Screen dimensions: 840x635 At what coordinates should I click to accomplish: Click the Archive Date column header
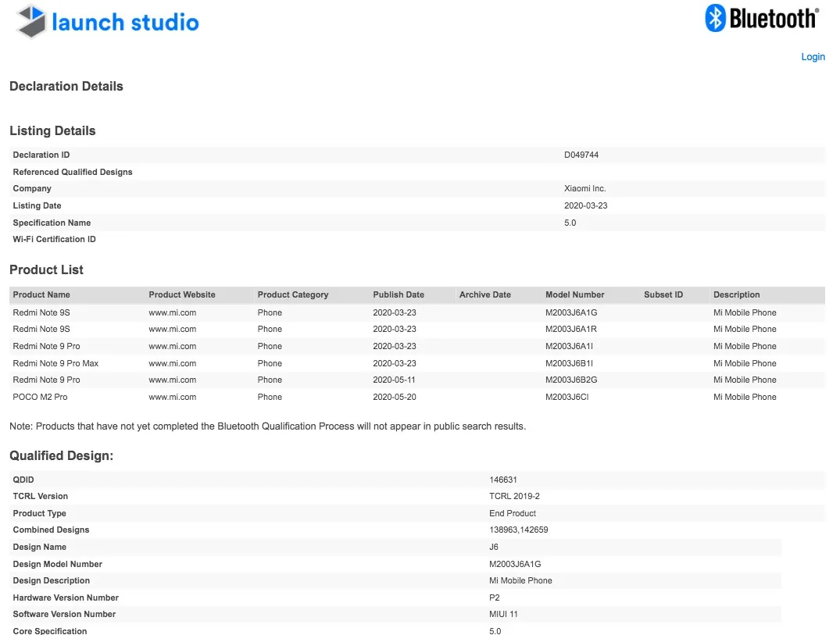tap(484, 294)
